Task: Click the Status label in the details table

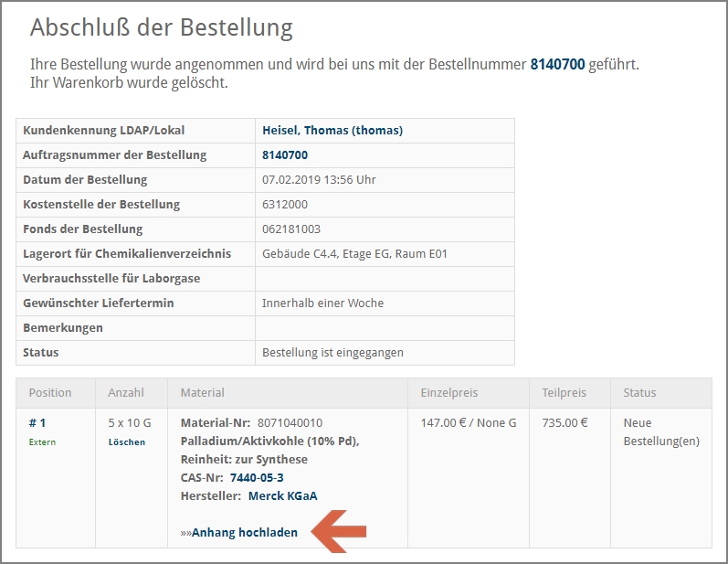Action: tap(41, 353)
